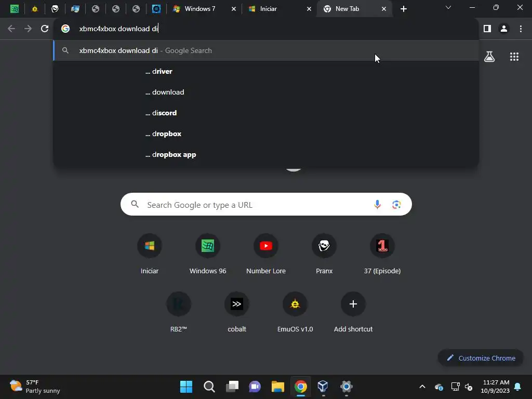Open File Explorer from the taskbar
Viewport: 532px width, 399px height.
278,387
